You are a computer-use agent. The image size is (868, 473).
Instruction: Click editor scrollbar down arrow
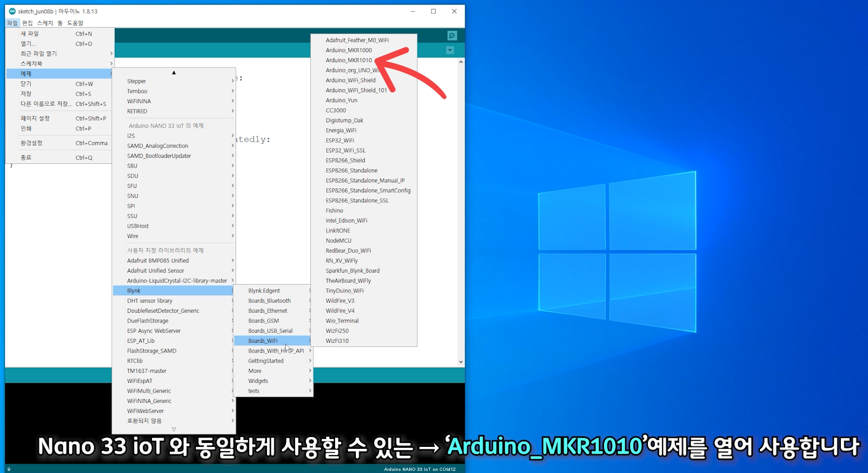click(461, 362)
